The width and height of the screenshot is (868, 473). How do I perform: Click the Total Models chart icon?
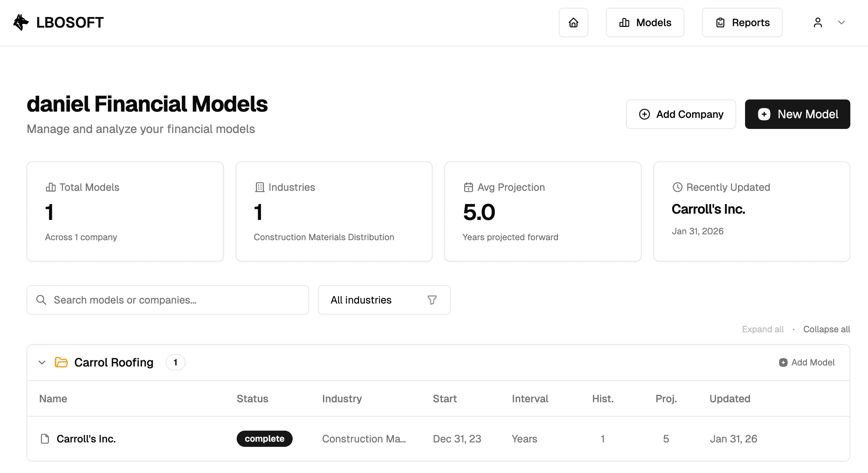tap(50, 187)
